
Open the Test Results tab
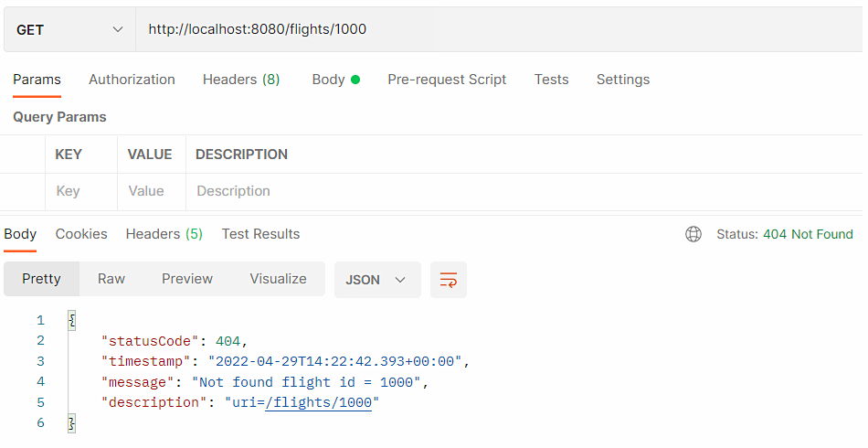coord(260,234)
